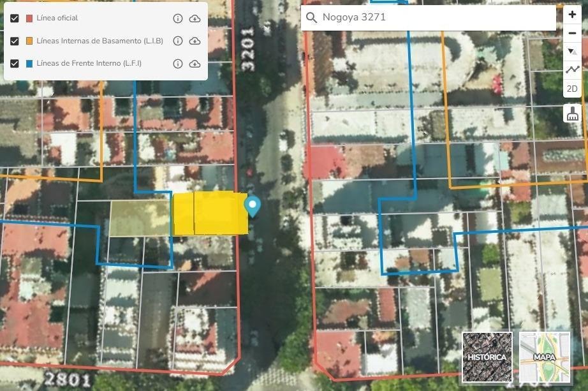Click the Líneas de Frente Interno label
This screenshot has height=391, width=588.
pyautogui.click(x=89, y=63)
